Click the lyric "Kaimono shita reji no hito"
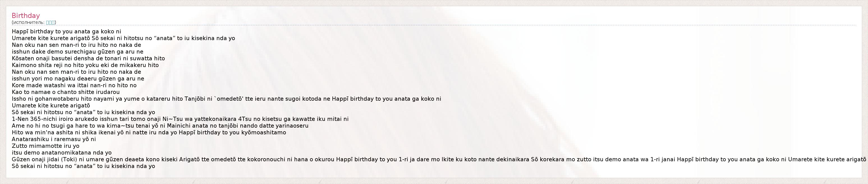The width and height of the screenshot is (868, 184). [85, 65]
